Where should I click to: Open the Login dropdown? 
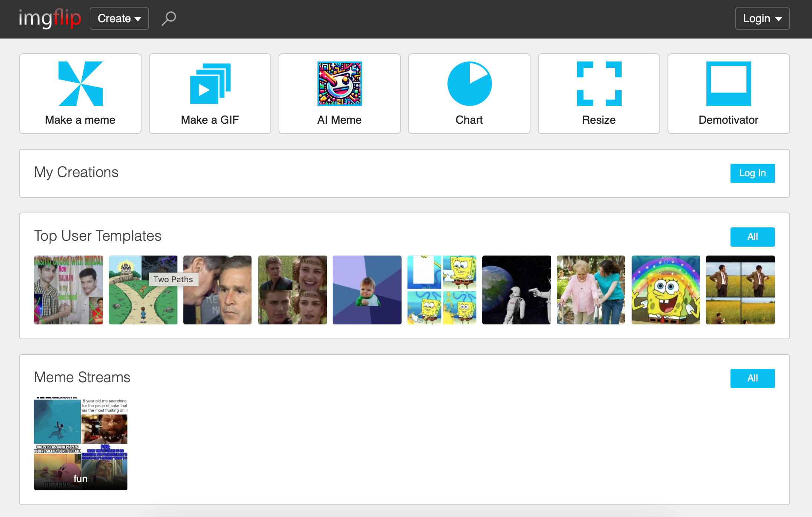[762, 19]
